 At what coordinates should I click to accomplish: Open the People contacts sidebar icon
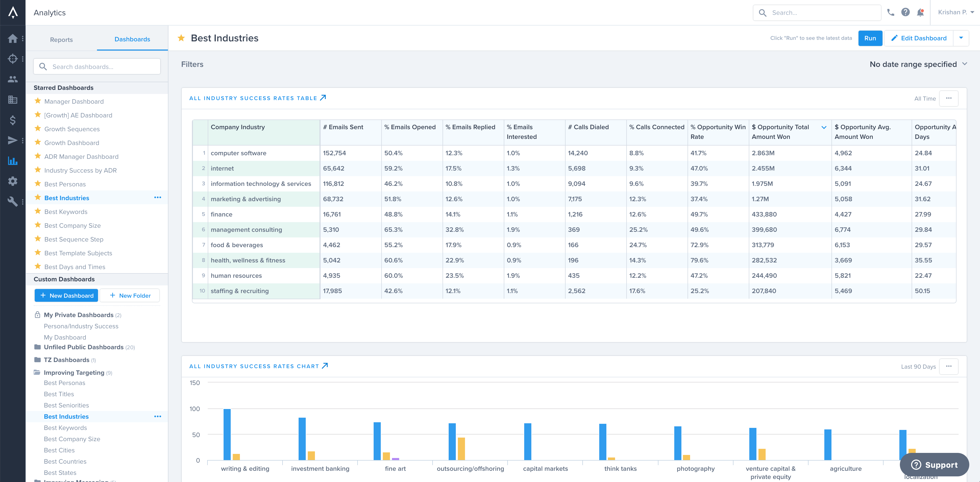[13, 79]
